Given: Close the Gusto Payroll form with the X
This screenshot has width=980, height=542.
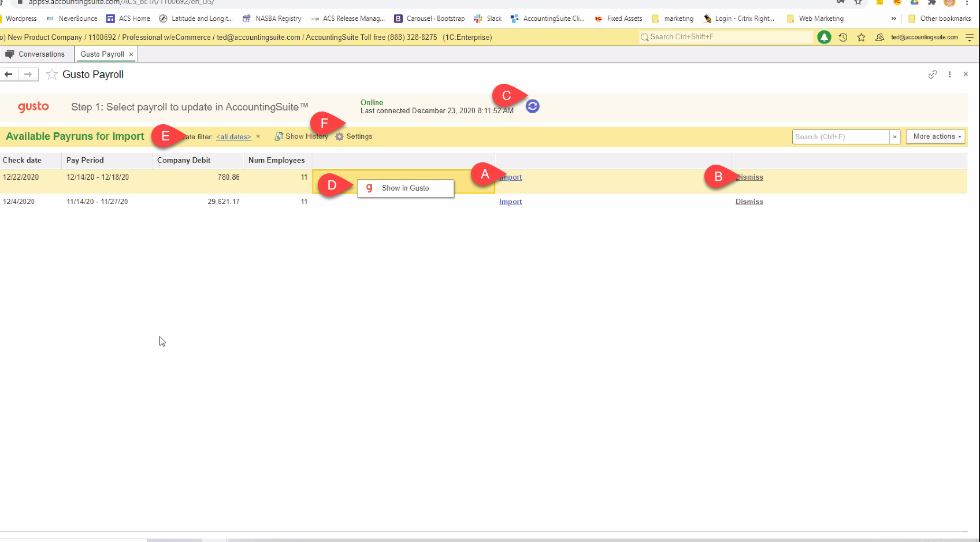Looking at the screenshot, I should click(966, 75).
